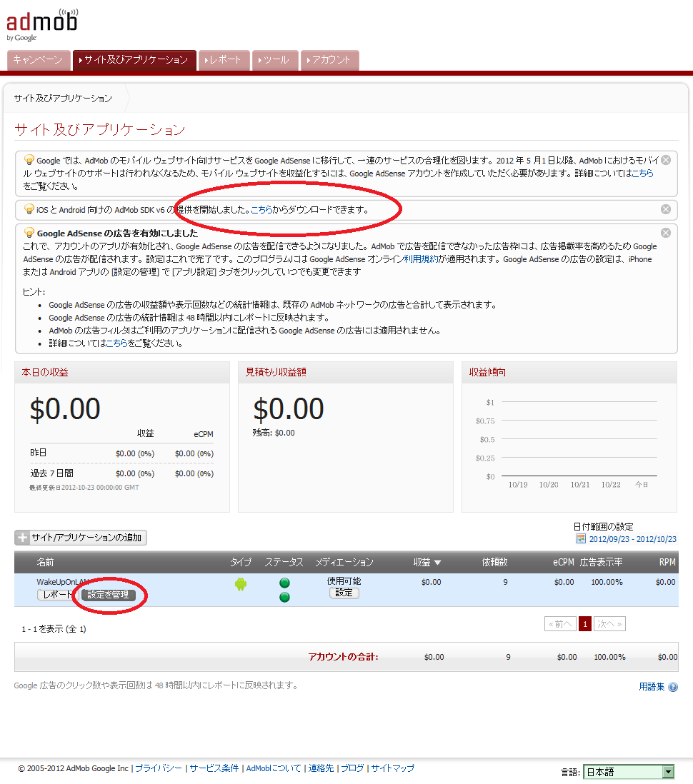Click the lightbulb icon beside Google AdSense heading
The width and height of the screenshot is (693, 784).
tap(29, 233)
